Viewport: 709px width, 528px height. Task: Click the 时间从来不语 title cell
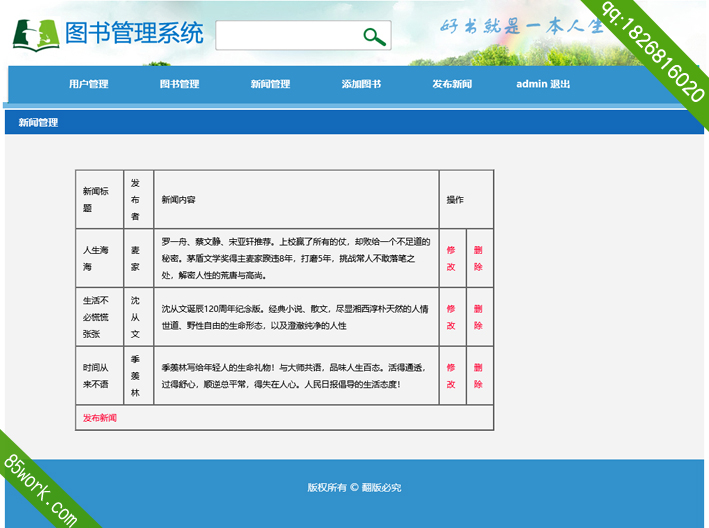pyautogui.click(x=99, y=376)
